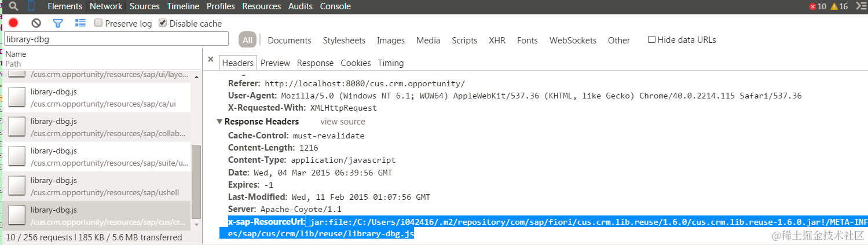Collapse the Response Headers section triangle
This screenshot has height=245, width=868.
point(219,122)
